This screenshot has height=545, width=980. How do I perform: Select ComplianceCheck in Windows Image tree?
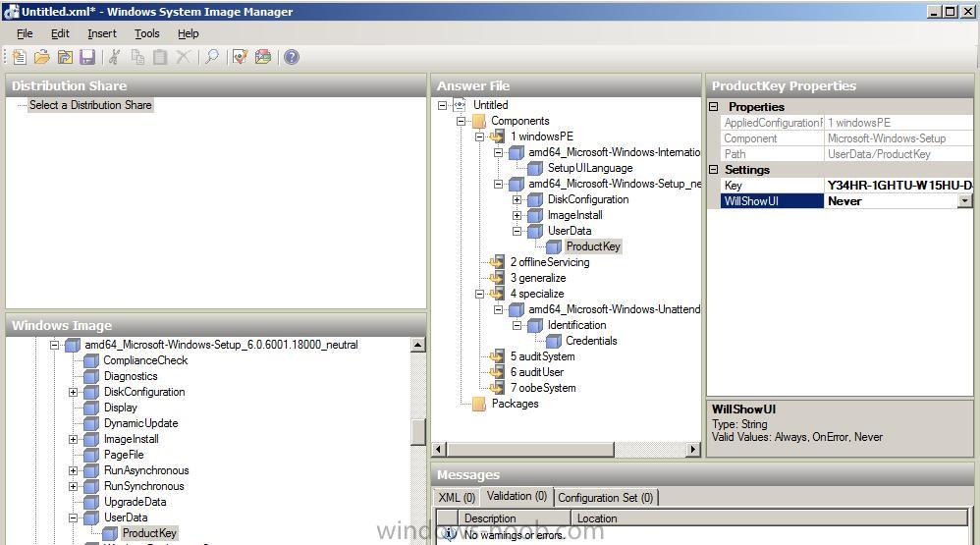[x=145, y=360]
